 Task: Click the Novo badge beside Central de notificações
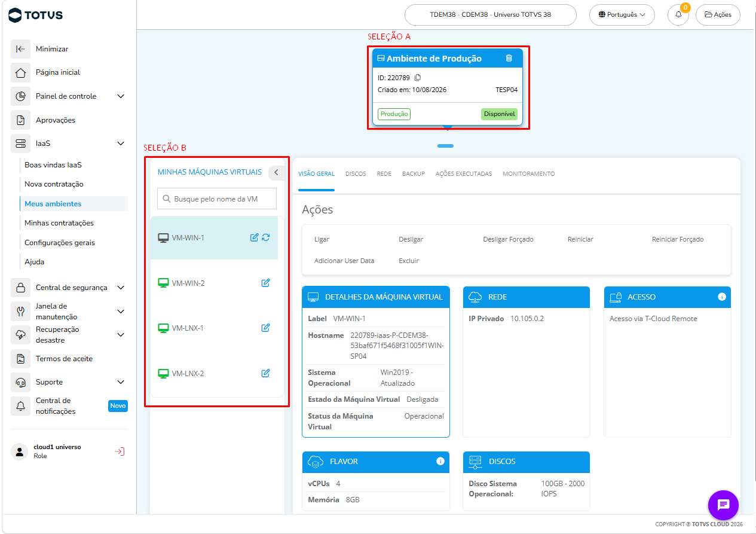[118, 406]
